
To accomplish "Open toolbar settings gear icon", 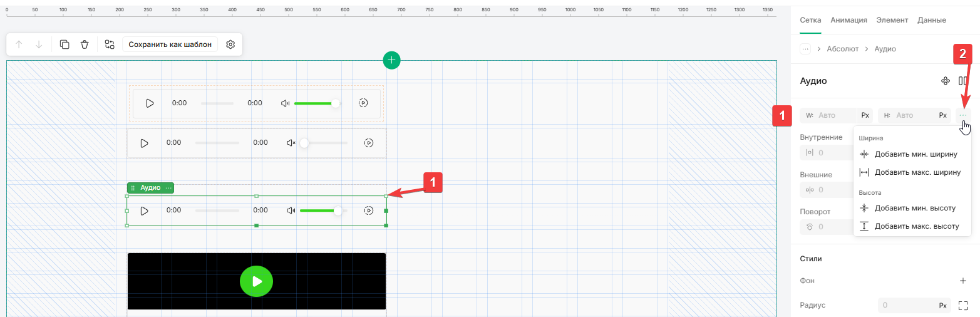I will coord(230,44).
